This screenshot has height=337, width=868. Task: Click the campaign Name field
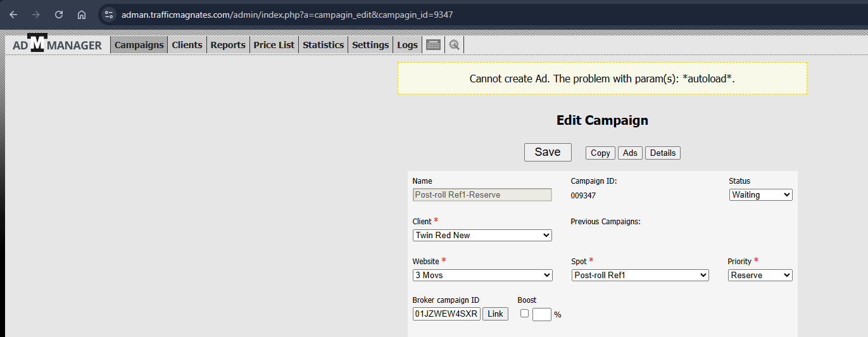pyautogui.click(x=482, y=195)
